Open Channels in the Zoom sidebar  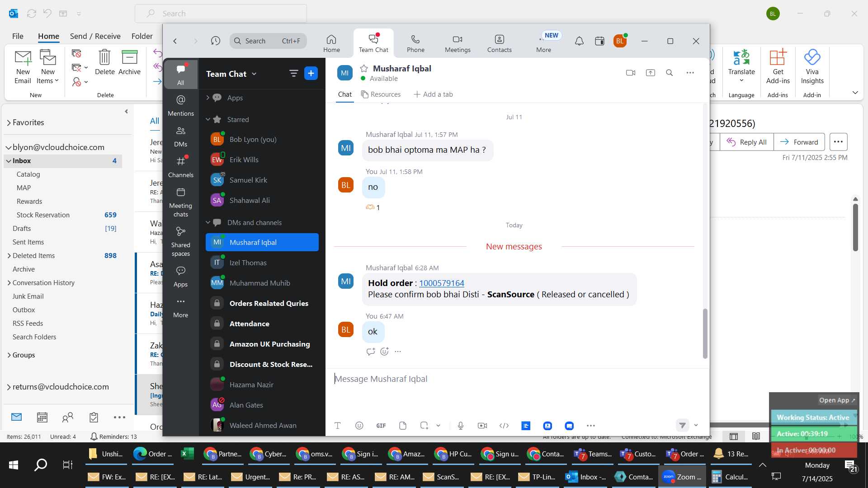coord(181,167)
